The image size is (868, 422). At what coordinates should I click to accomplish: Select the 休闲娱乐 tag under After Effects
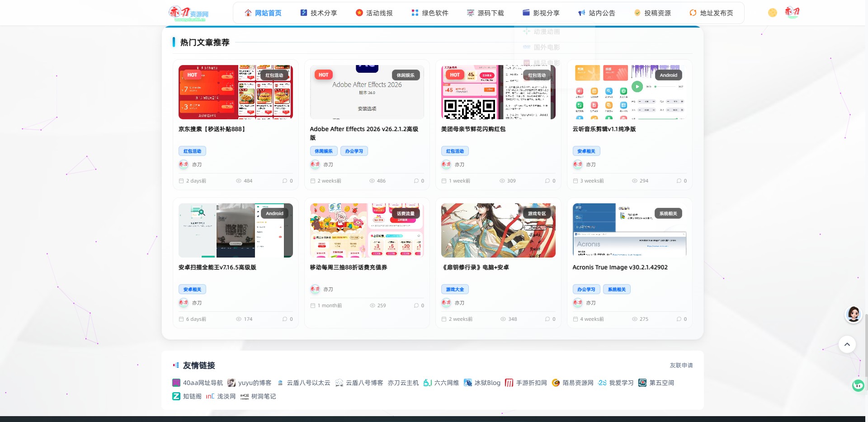point(324,151)
